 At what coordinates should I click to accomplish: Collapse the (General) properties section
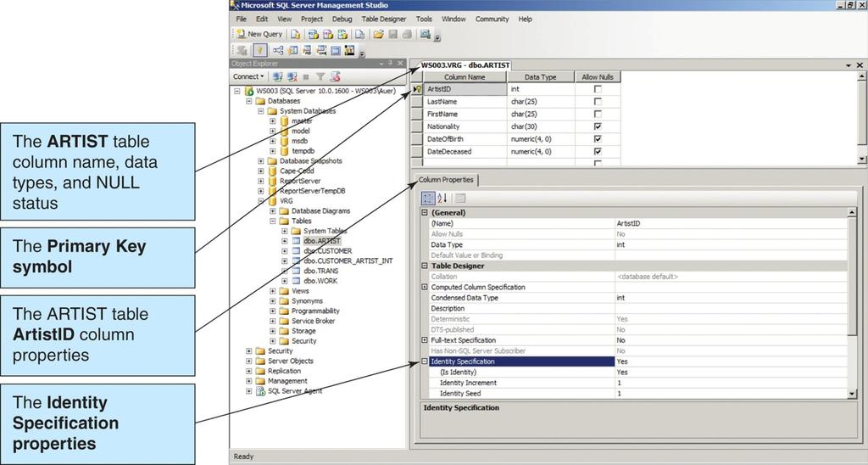(x=425, y=213)
